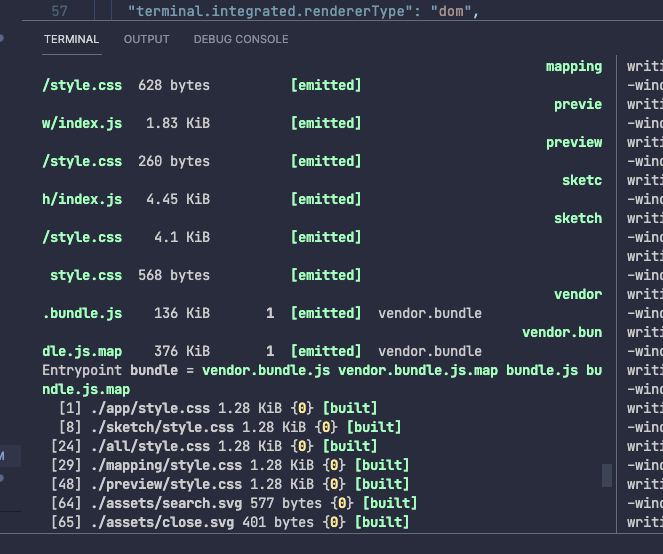Click bundle.js in the Entrypoint line
The image size is (663, 554).
click(542, 370)
